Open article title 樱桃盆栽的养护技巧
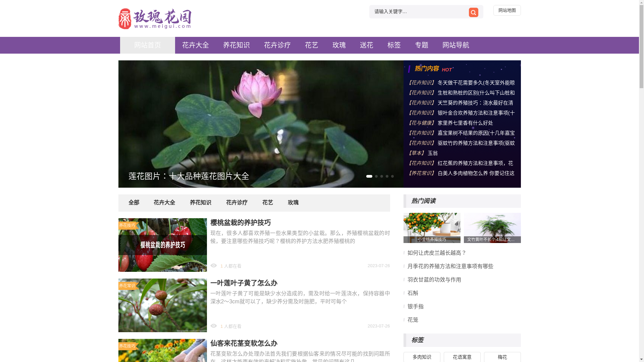 (240, 223)
